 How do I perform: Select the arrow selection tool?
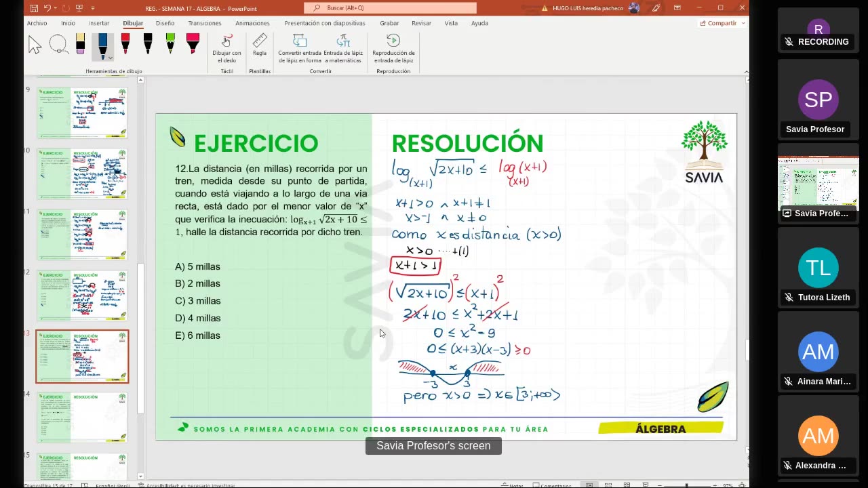tap(35, 45)
